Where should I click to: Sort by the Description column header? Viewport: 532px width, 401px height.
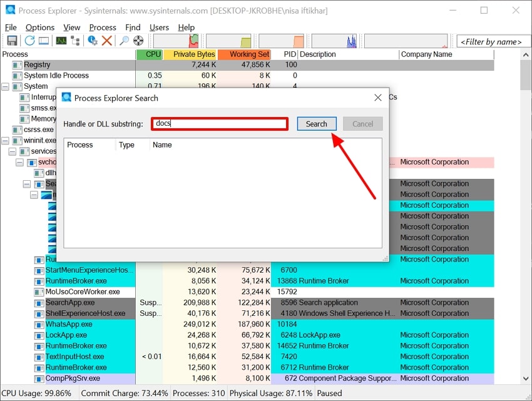(349, 54)
